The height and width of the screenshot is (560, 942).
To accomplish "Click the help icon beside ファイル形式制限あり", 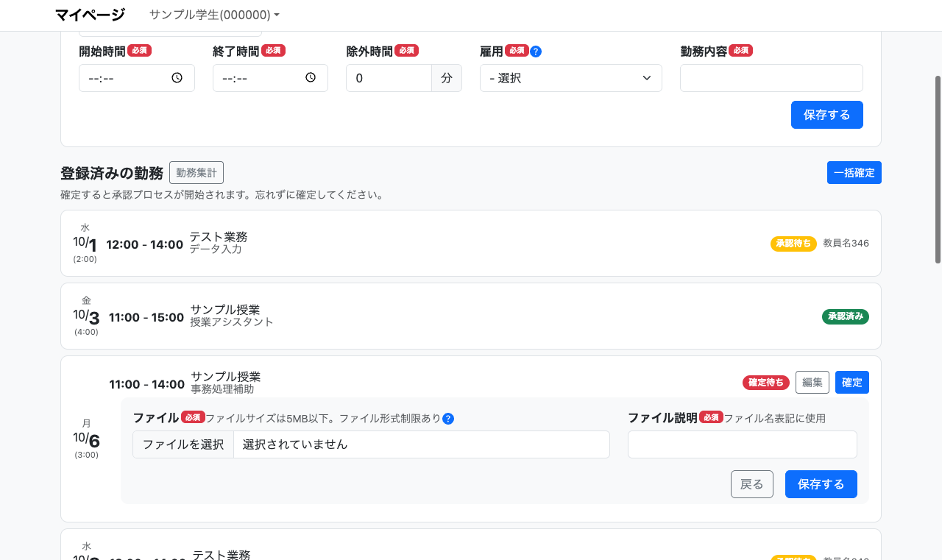I will pos(448,419).
